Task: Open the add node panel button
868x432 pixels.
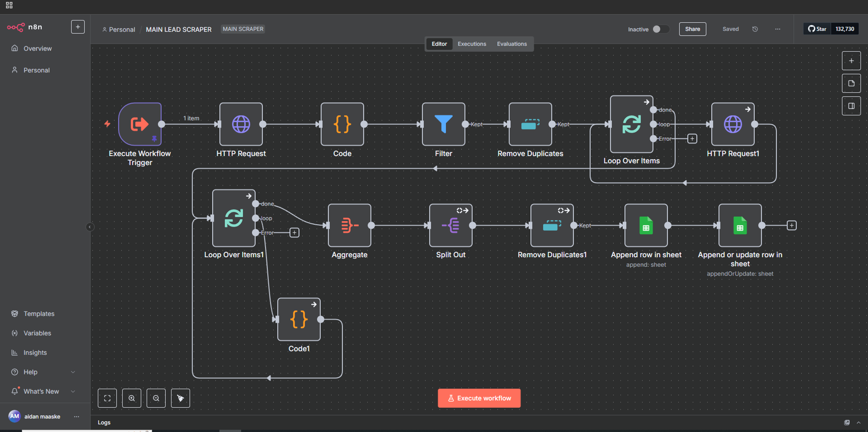Action: [x=851, y=61]
